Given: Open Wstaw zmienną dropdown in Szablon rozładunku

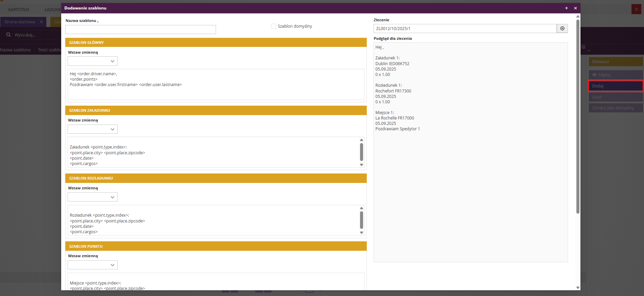Looking at the screenshot, I should click(x=93, y=197).
